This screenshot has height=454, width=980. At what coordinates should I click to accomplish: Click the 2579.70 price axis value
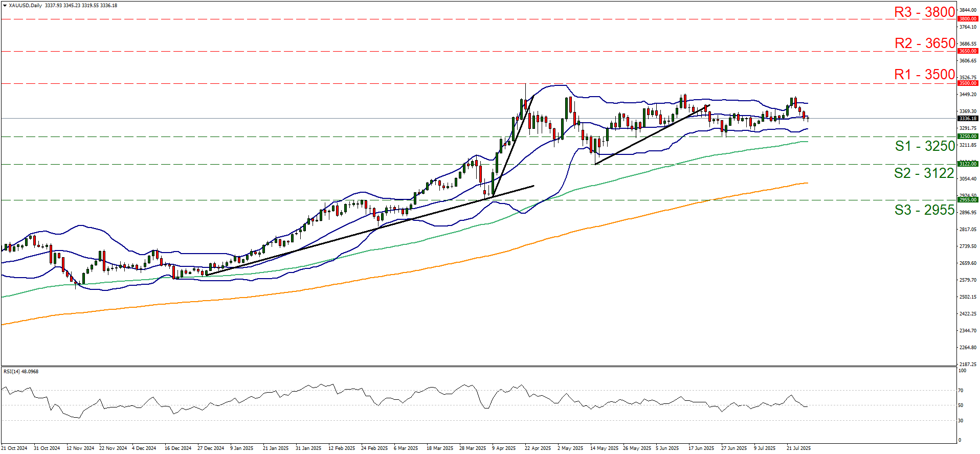967,280
